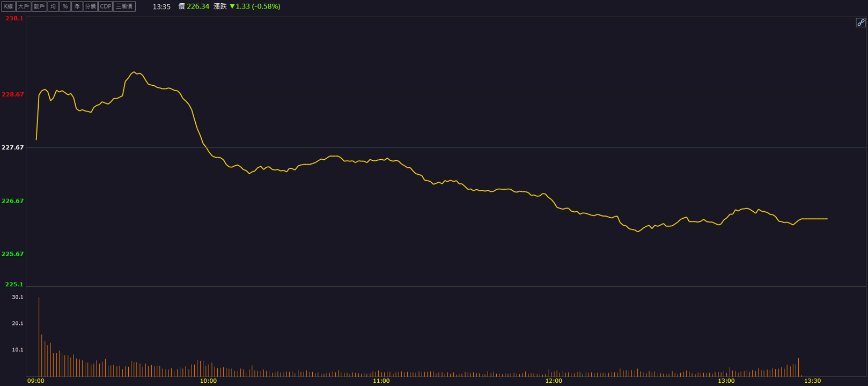Select the 13:30 time axis marker
Image resolution: width=868 pixels, height=386 pixels.
tap(813, 381)
